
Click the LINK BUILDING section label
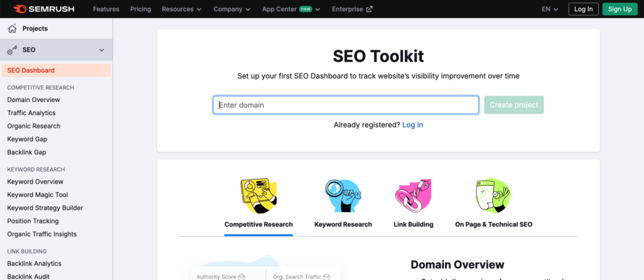point(26,251)
